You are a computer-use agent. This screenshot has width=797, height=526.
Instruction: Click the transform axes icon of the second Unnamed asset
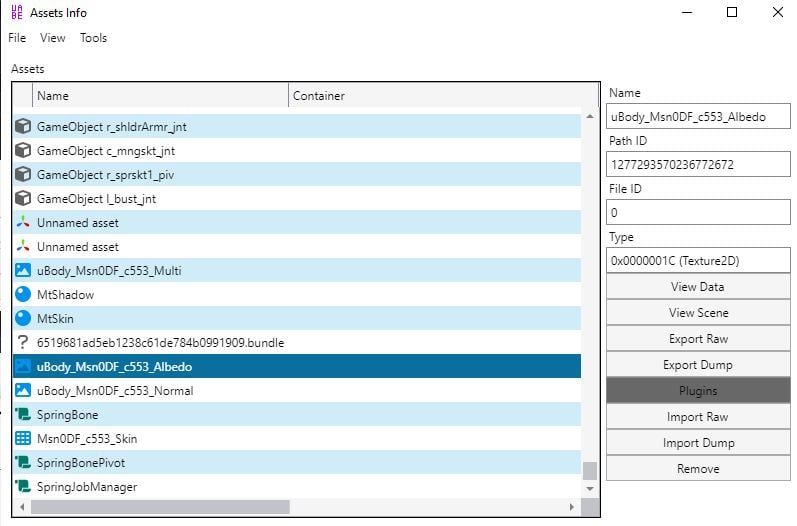[x=23, y=246]
